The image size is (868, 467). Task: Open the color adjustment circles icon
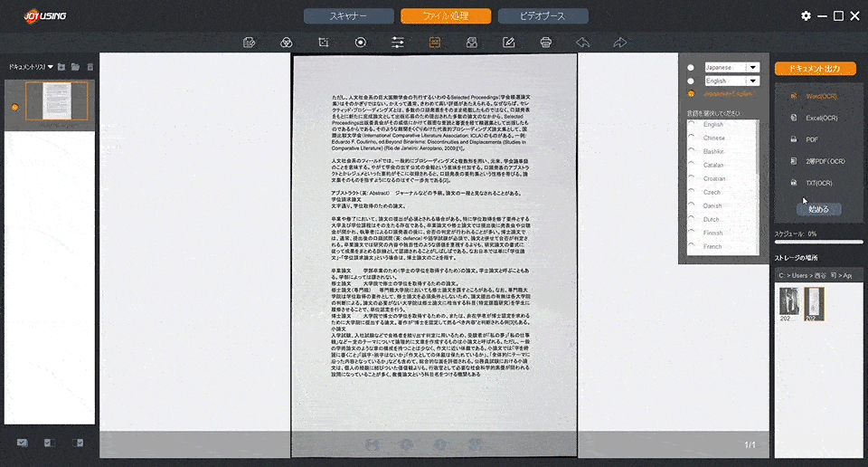click(x=286, y=43)
